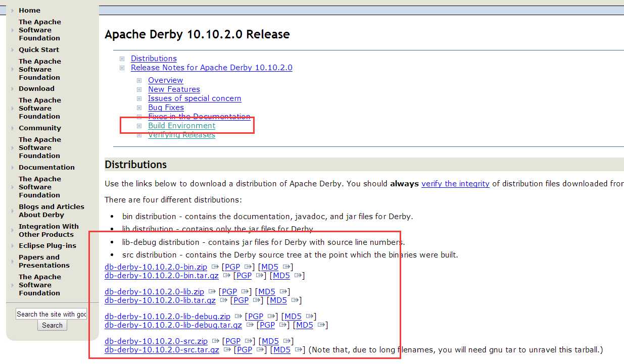Follow the Distributions link in contents list
Image resolution: width=624 pixels, height=364 pixels.
tap(154, 59)
